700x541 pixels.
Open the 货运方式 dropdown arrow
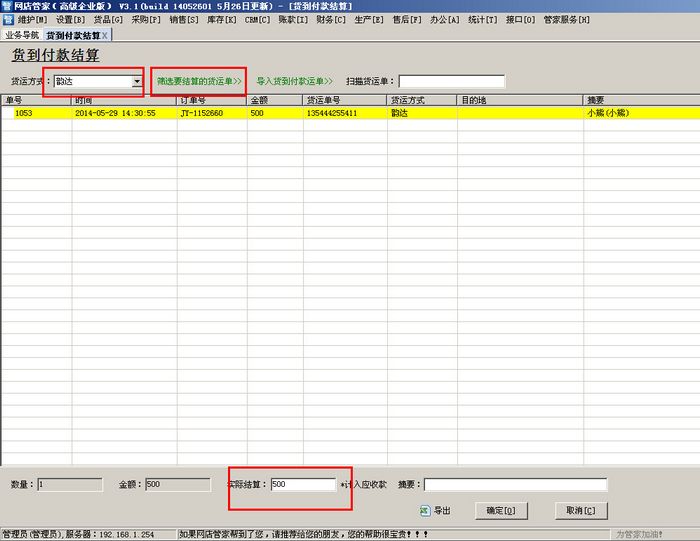point(136,81)
